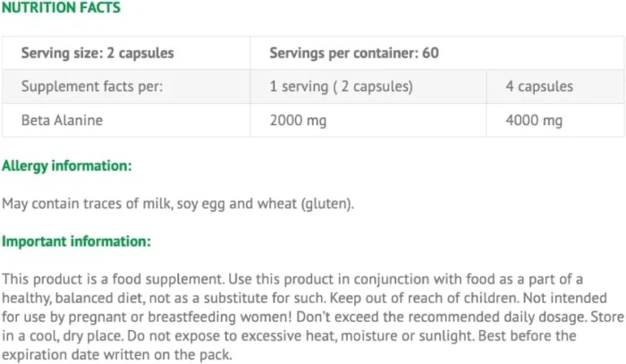Click the "Allergy information:" heading
This screenshot has width=626, height=364.
click(67, 165)
